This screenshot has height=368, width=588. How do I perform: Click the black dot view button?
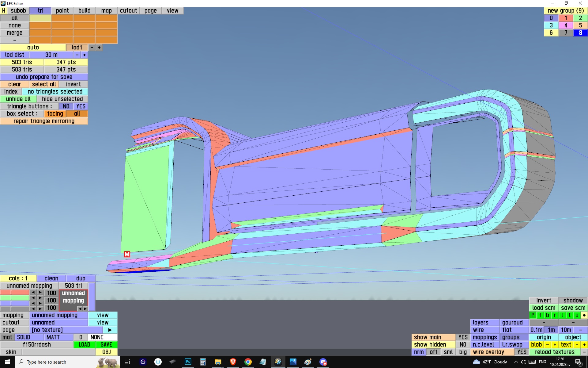point(584,315)
